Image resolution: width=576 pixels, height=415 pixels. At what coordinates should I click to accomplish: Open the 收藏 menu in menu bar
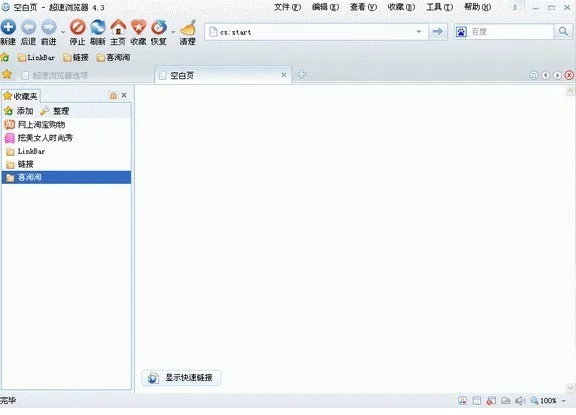pos(402,7)
